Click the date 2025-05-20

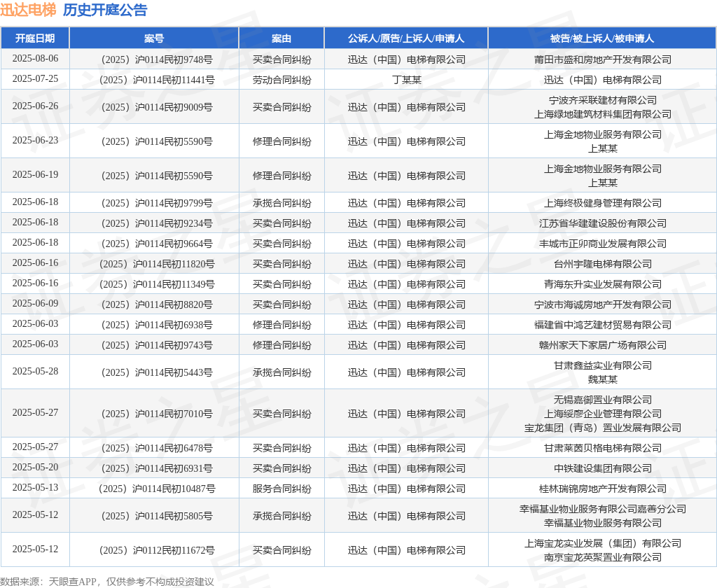click(35, 468)
